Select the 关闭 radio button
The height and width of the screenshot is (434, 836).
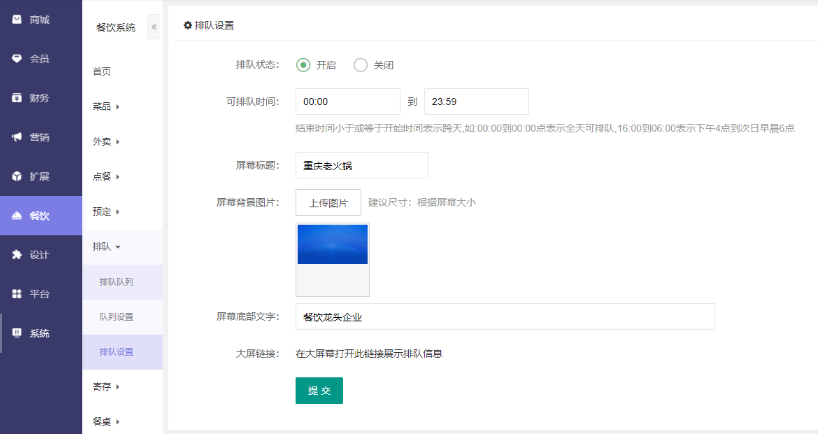pyautogui.click(x=361, y=65)
